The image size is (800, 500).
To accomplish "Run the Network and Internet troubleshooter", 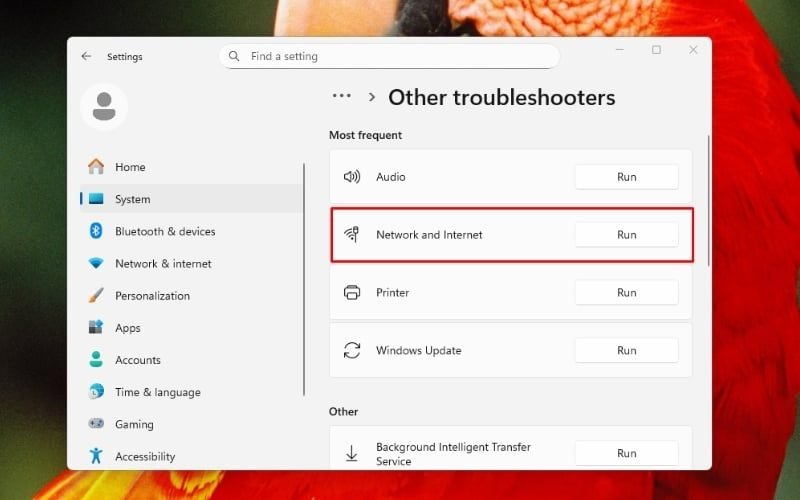I will click(x=627, y=234).
